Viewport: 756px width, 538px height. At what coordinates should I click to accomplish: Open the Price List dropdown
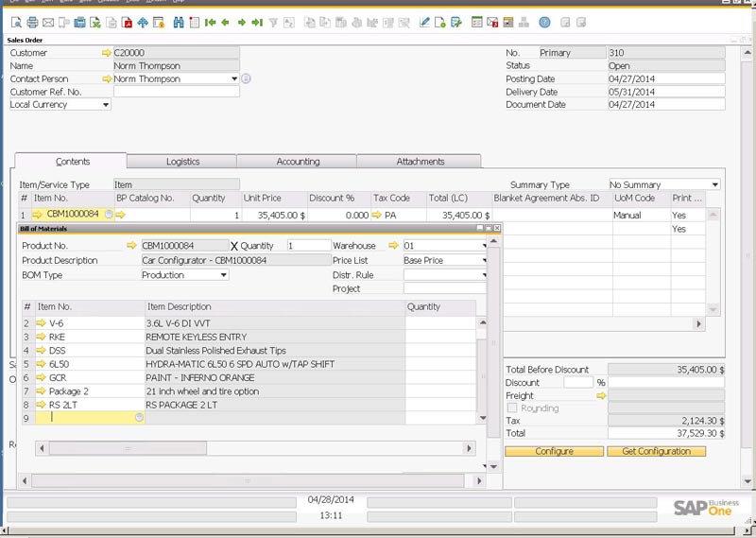pyautogui.click(x=484, y=261)
